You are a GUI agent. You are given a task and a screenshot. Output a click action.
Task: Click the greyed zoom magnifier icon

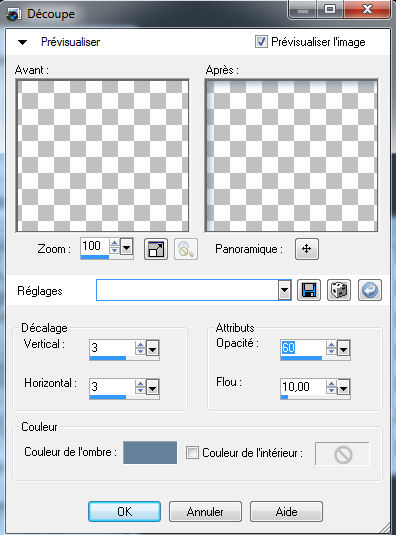[x=186, y=249]
